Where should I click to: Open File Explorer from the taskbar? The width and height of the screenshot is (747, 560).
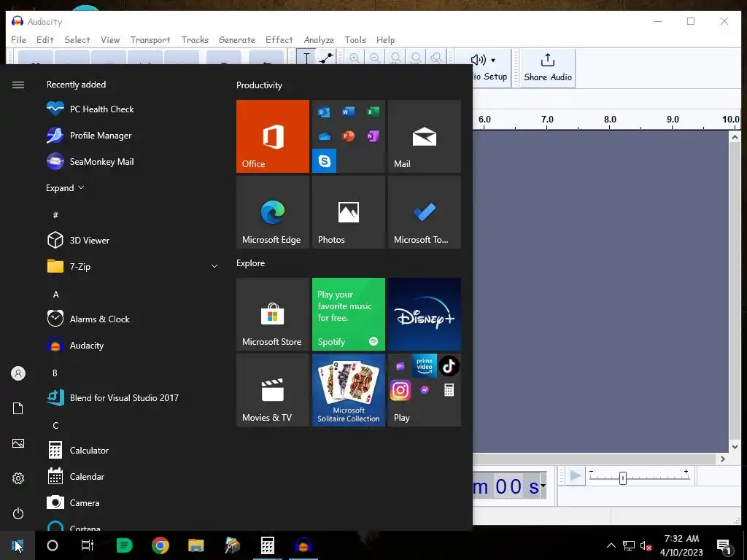(196, 545)
